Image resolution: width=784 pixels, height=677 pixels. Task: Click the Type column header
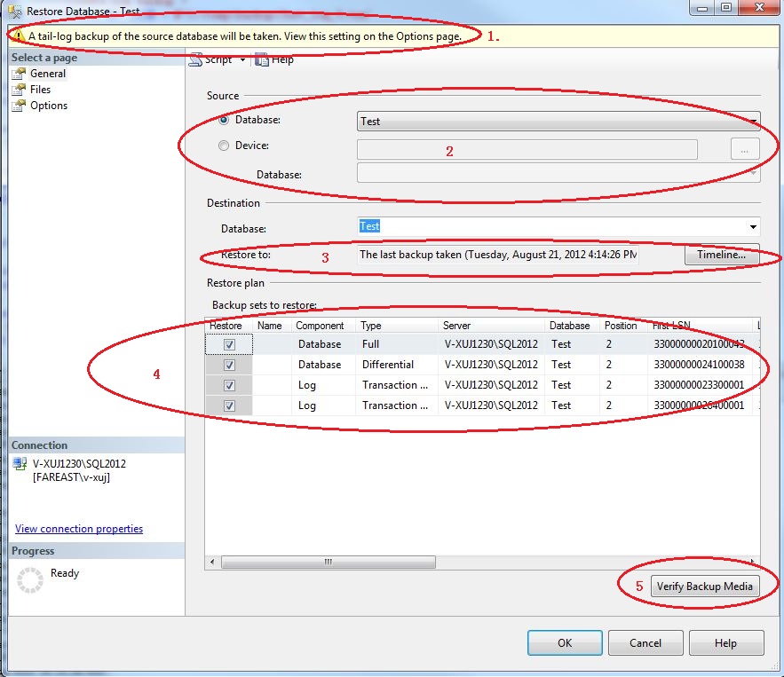coord(397,326)
